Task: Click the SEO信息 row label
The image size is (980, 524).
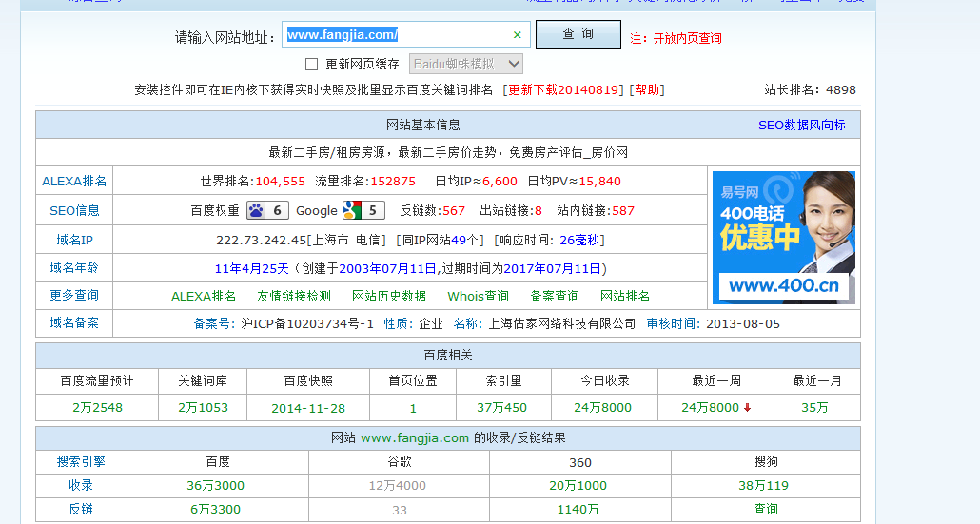Action: click(x=74, y=210)
